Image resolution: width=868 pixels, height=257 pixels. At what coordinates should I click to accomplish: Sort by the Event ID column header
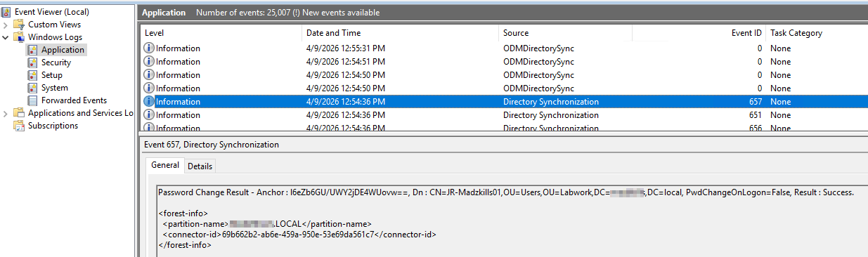pos(699,33)
